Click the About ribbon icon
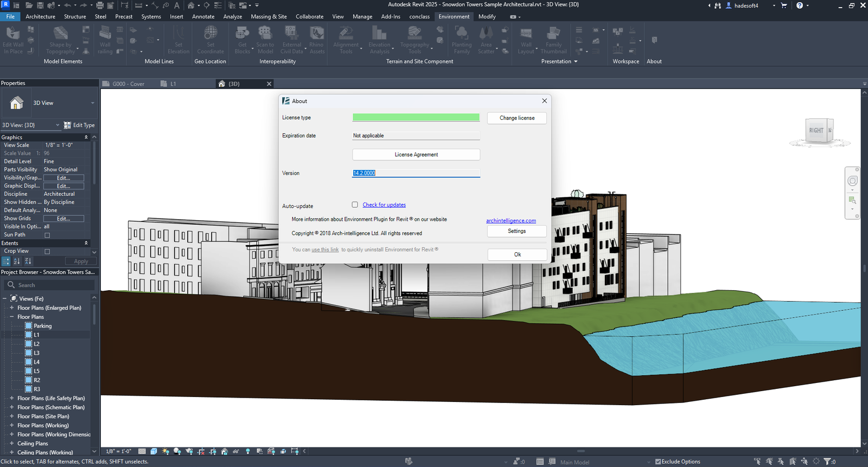 (x=654, y=40)
